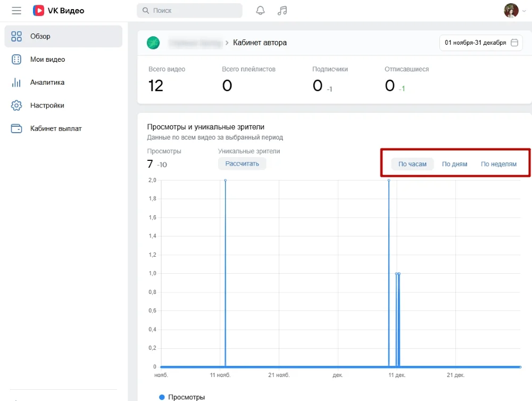Open the date range picker 01 ноября-31 декабря

coord(481,43)
